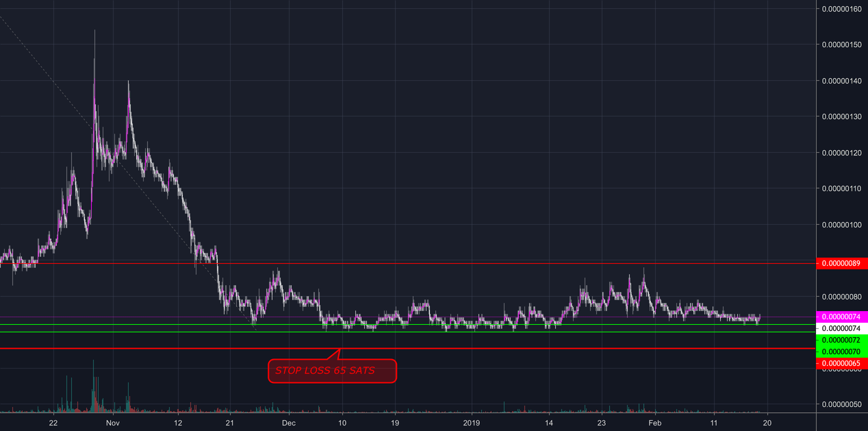Viewport: 868px width, 431px height.
Task: Click the '22' date label on time axis
Action: coord(53,423)
